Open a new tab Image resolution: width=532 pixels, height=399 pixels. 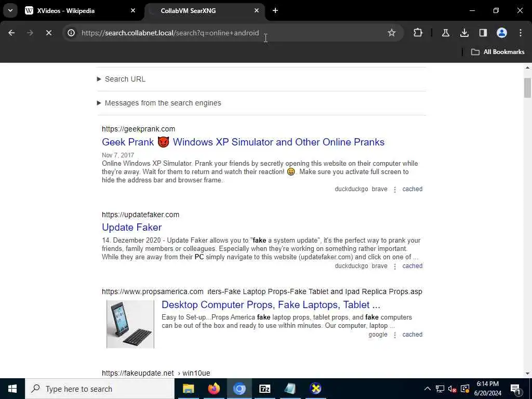(275, 10)
